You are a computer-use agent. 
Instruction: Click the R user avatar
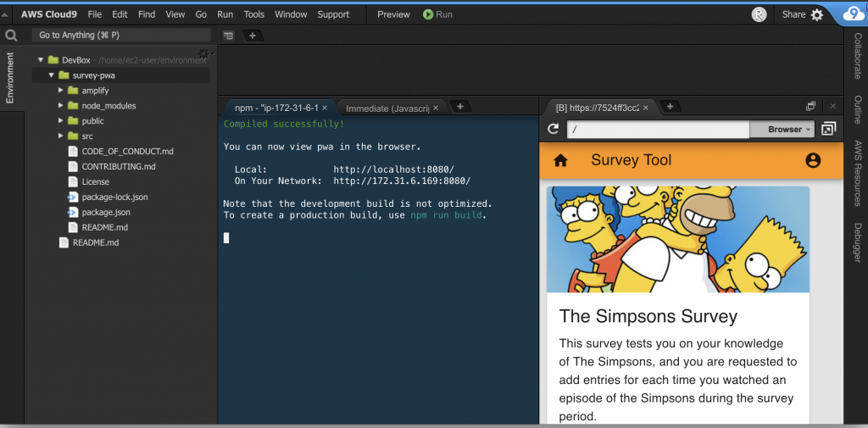[x=759, y=14]
